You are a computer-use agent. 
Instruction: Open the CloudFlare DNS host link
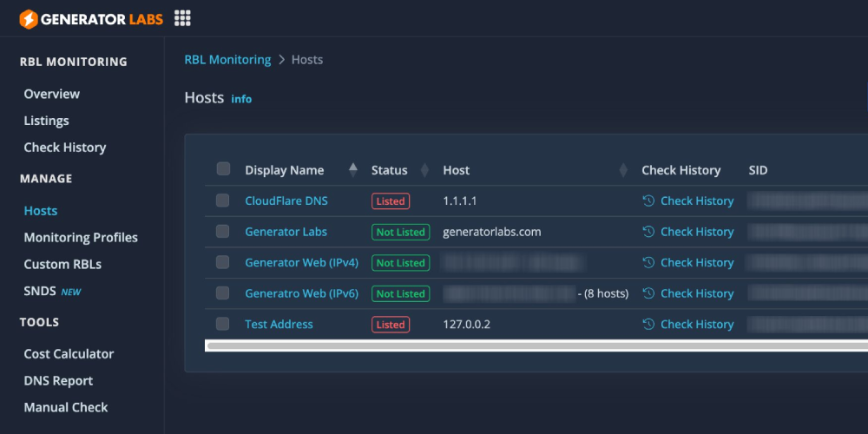click(286, 201)
